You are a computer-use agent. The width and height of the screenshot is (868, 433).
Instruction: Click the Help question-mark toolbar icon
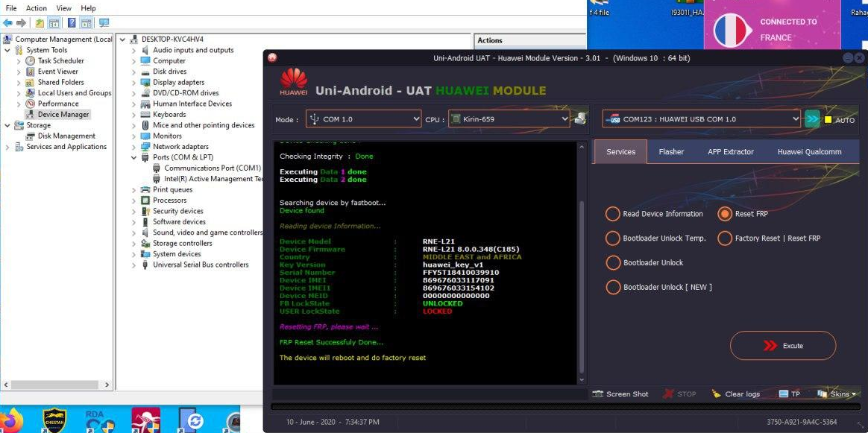tap(72, 22)
